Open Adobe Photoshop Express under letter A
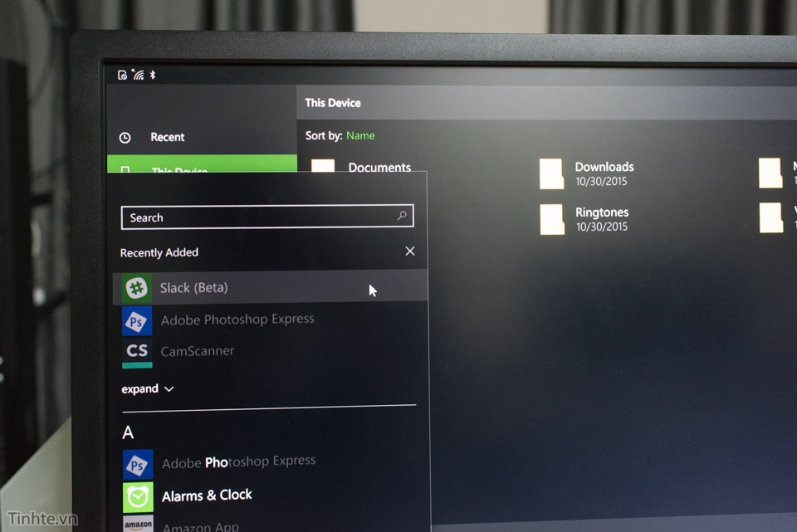This screenshot has height=532, width=797. click(x=239, y=462)
